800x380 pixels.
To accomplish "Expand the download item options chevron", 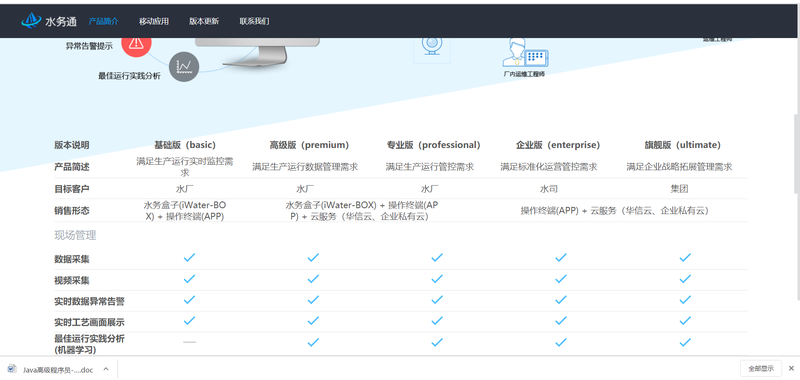I will point(106,369).
